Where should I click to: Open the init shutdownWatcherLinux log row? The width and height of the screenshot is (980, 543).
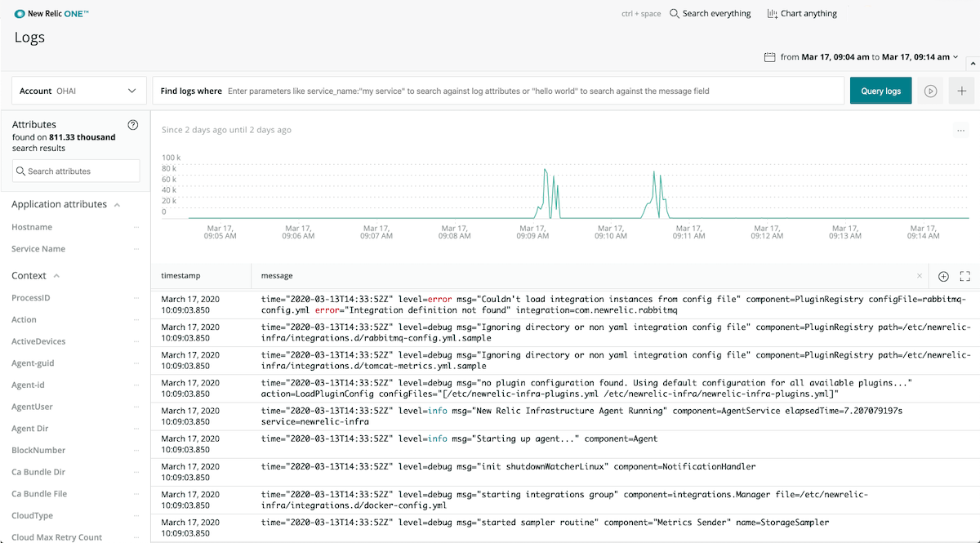point(565,472)
